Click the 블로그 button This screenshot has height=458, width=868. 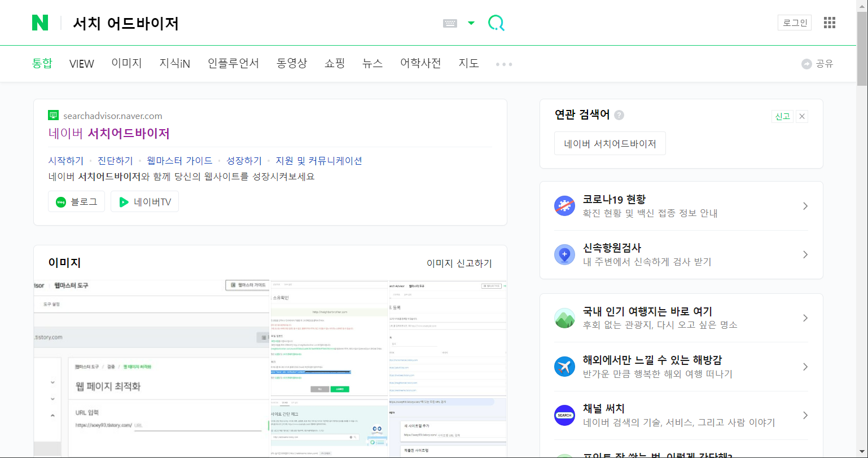click(77, 201)
